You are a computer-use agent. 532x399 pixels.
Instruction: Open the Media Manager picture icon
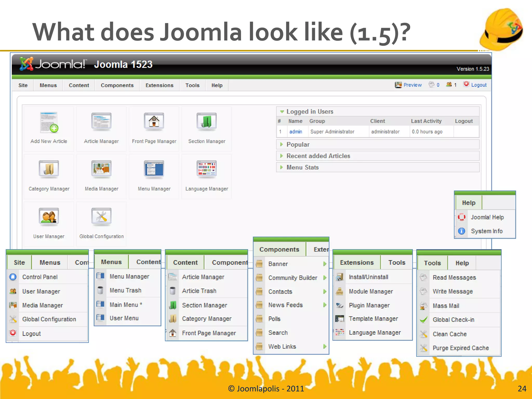point(101,169)
